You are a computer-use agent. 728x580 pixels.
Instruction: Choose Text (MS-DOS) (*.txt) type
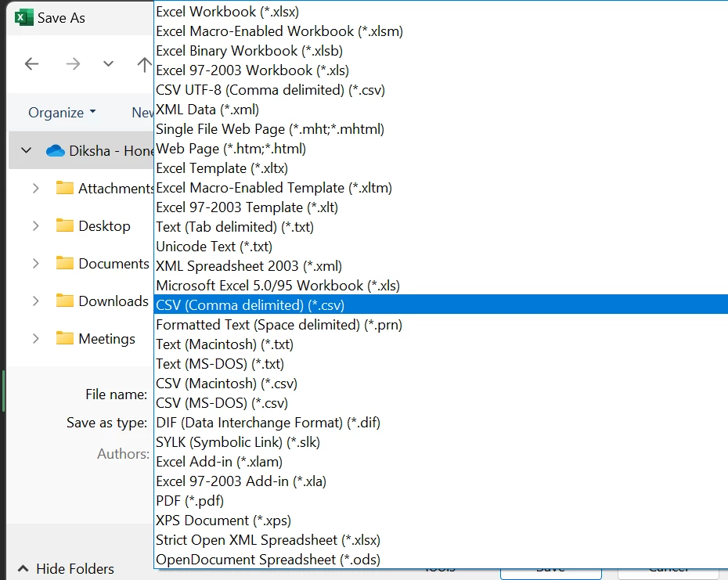441,364
